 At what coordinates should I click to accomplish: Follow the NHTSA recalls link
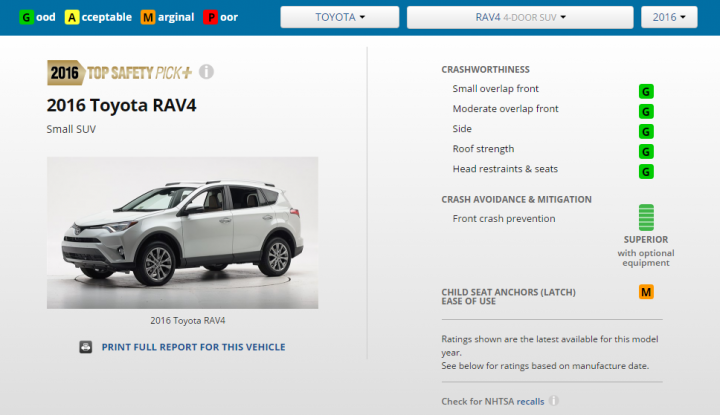coord(530,401)
